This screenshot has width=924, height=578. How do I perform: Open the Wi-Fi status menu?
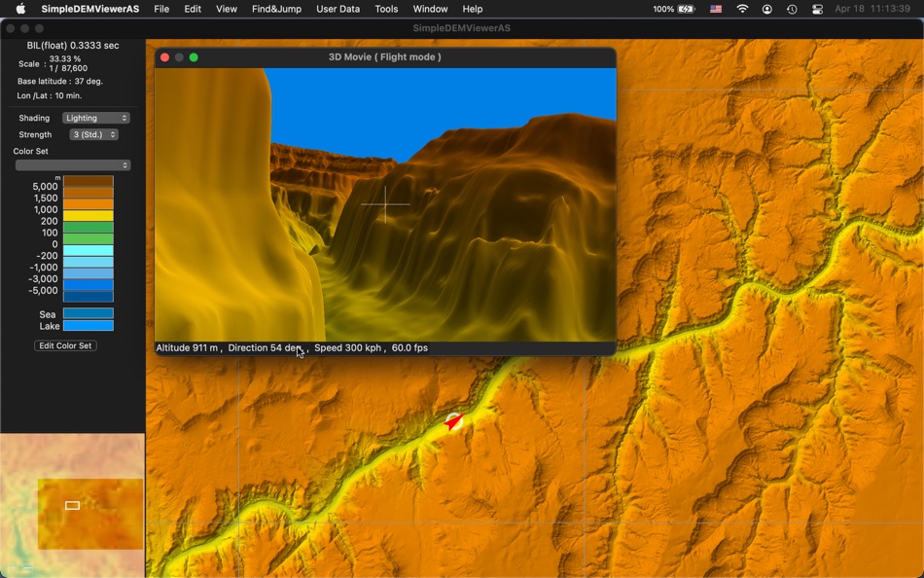pos(742,9)
